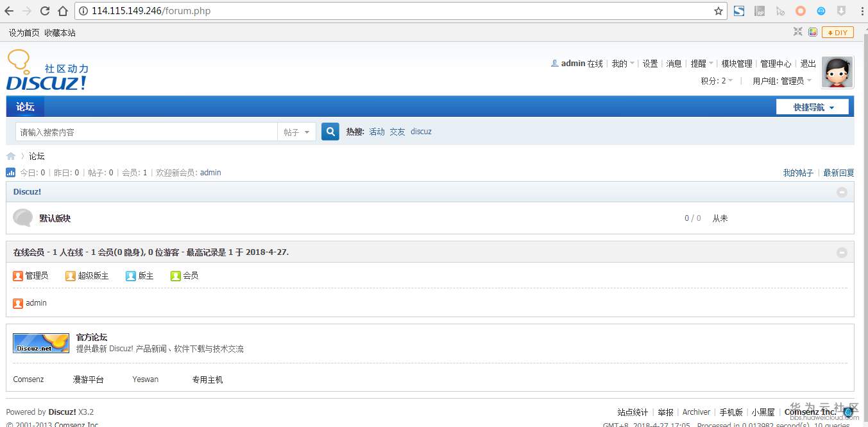
Task: Open the 快捷导航 quick navigation dropdown
Action: (x=812, y=107)
